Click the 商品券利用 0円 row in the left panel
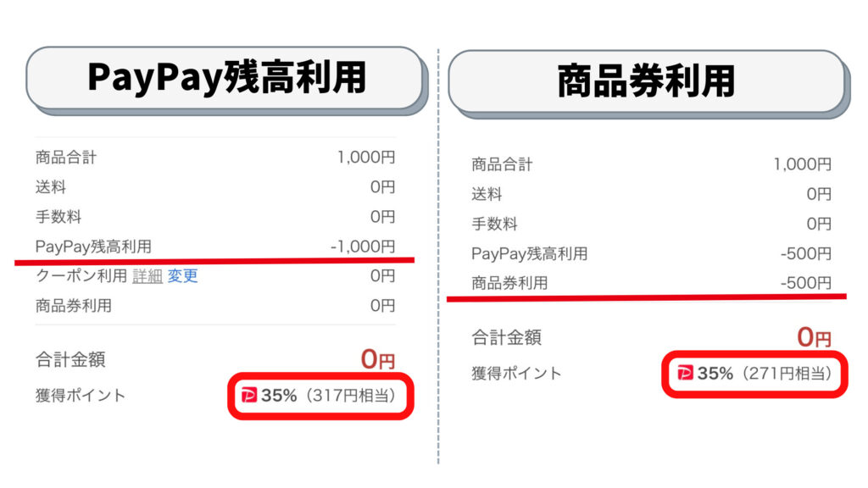 215,305
